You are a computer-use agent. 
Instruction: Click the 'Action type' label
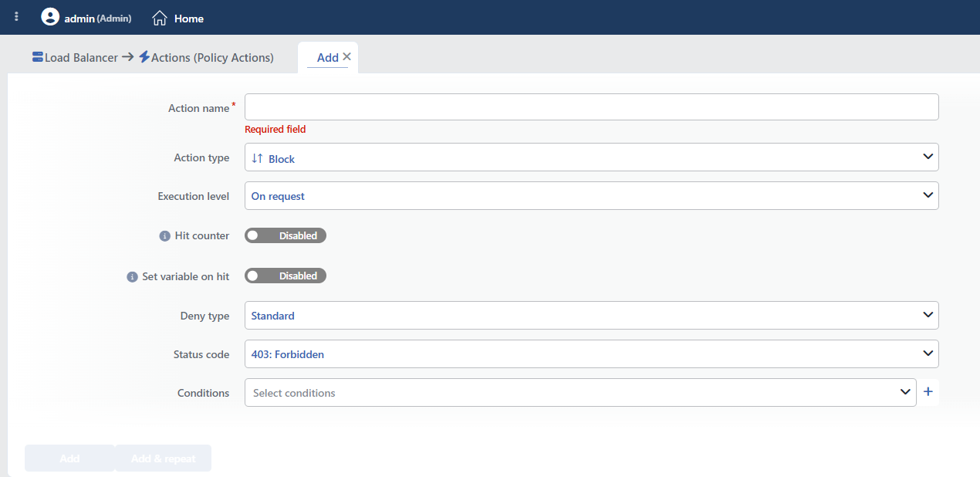coord(201,157)
